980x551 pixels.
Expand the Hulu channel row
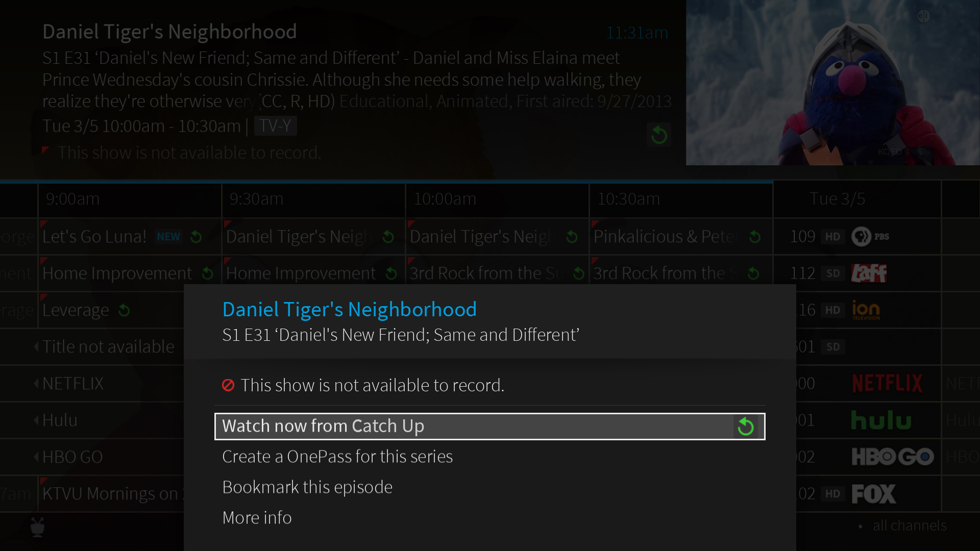[x=60, y=419]
